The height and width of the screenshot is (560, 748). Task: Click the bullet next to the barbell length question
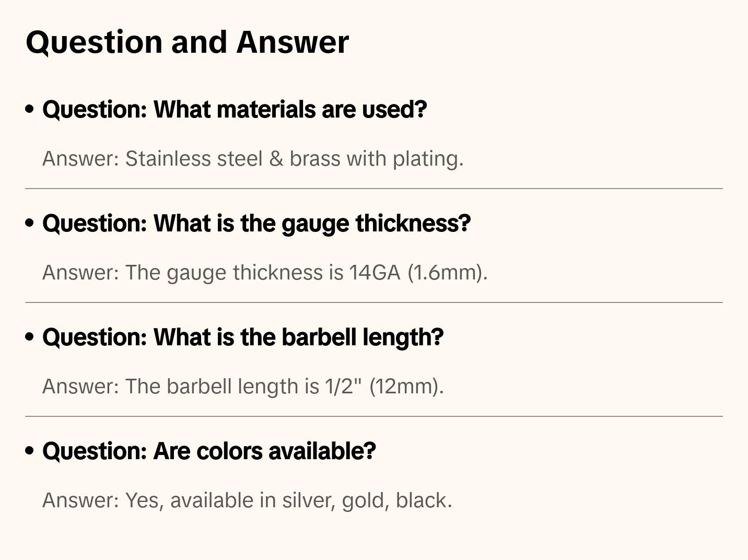click(x=30, y=337)
